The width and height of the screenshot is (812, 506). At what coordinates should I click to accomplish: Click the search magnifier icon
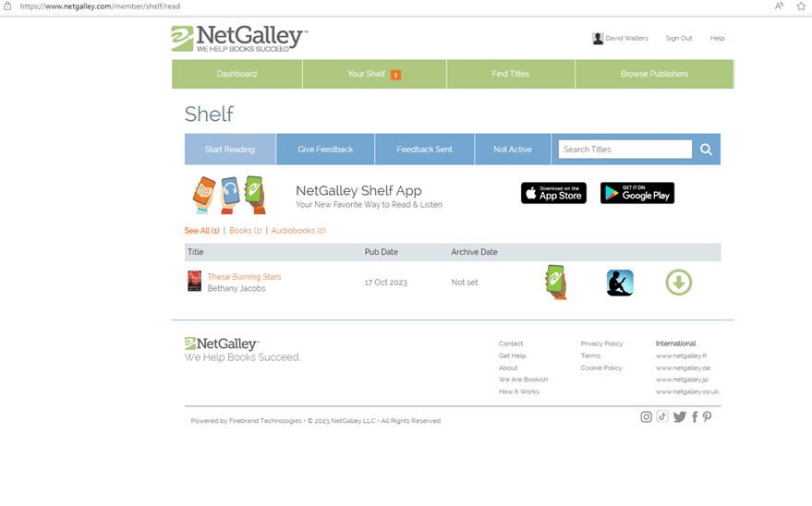706,150
